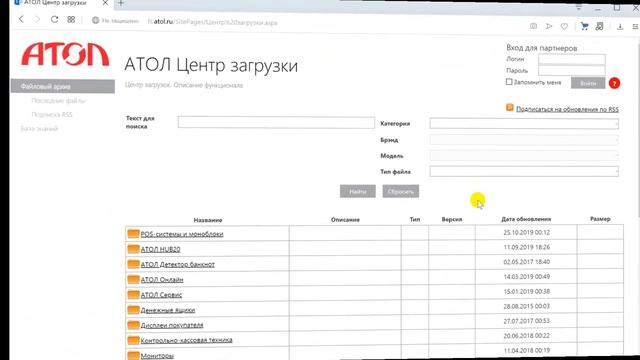Click the play arrow icon in address bar
This screenshot has width=640, height=360.
click(x=549, y=26)
